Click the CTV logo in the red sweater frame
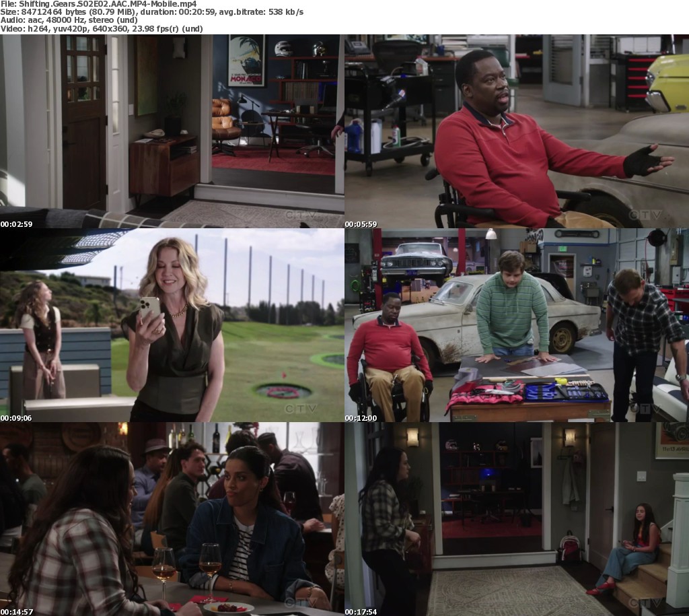 point(644,215)
